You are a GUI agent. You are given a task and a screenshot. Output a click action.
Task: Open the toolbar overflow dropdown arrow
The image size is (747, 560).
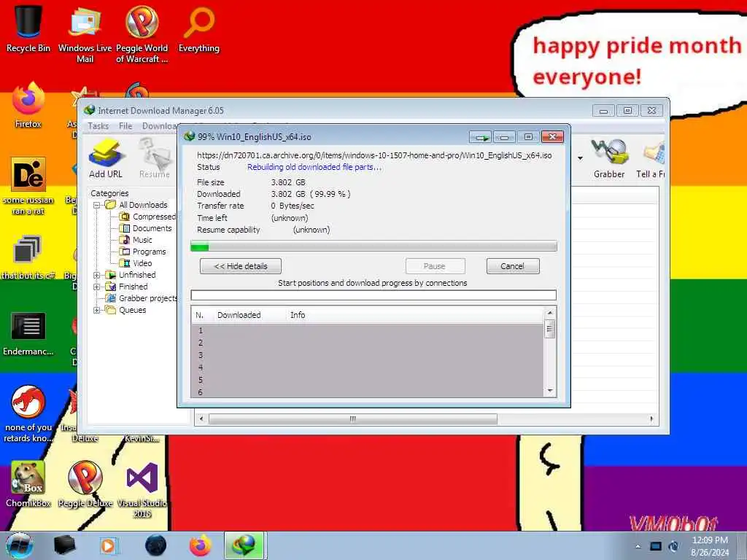point(580,158)
